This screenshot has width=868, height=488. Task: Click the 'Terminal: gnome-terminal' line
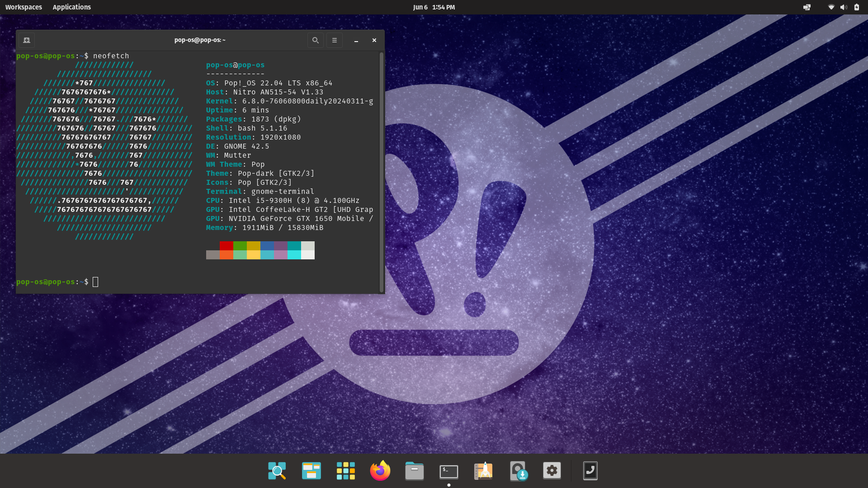click(x=260, y=192)
